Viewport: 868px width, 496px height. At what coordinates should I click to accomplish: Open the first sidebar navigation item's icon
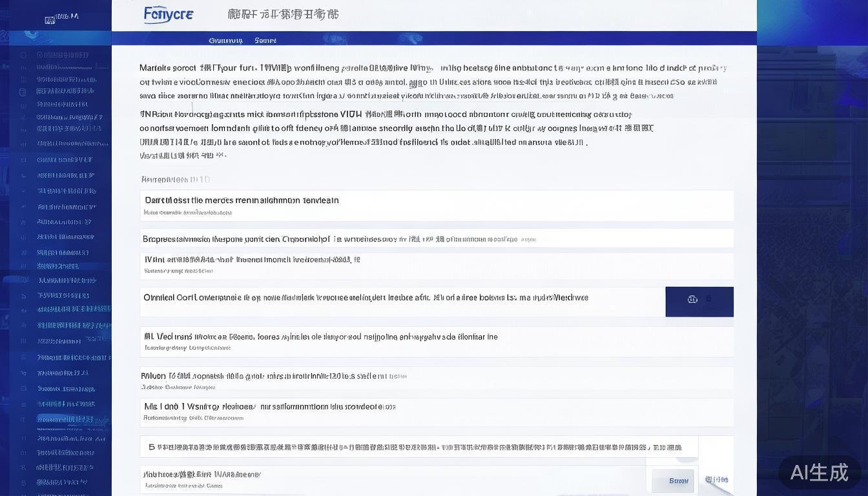[23, 55]
